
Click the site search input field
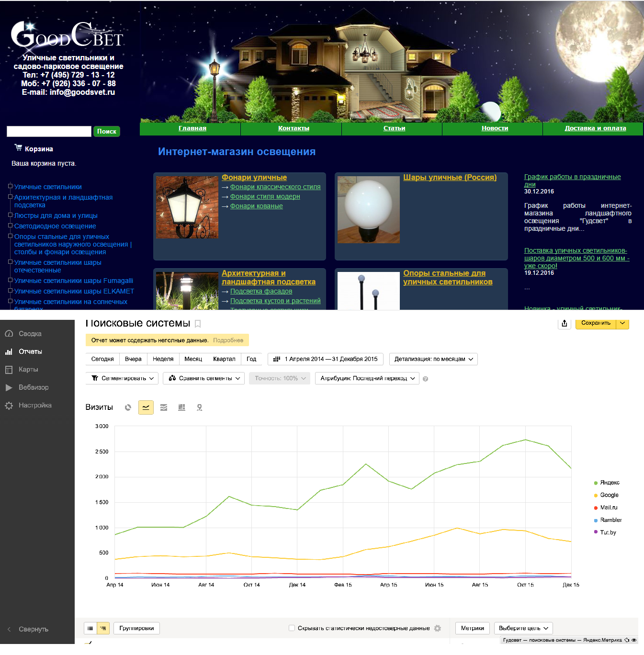49,132
